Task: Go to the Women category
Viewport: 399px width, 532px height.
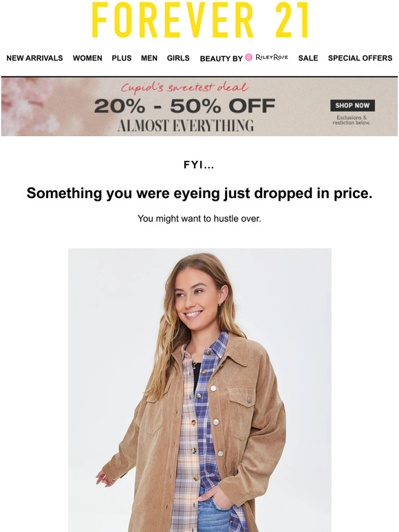Action: point(87,58)
